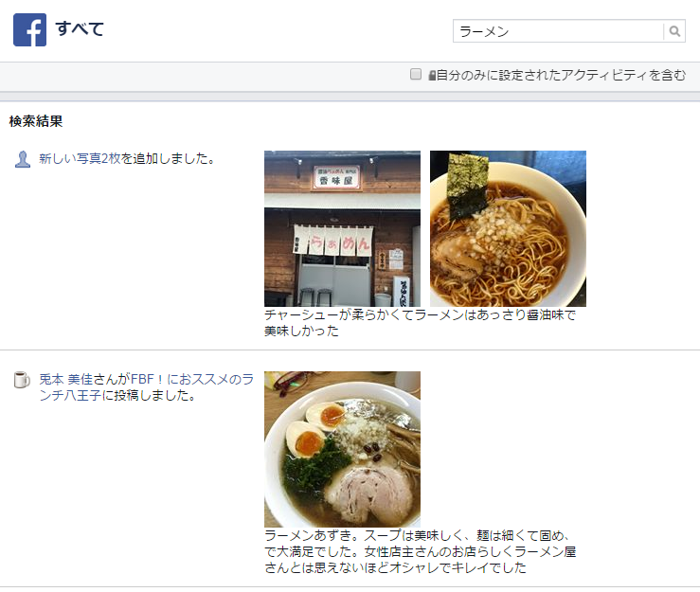
Task: Open the ramen shop storefront photo
Action: [342, 228]
